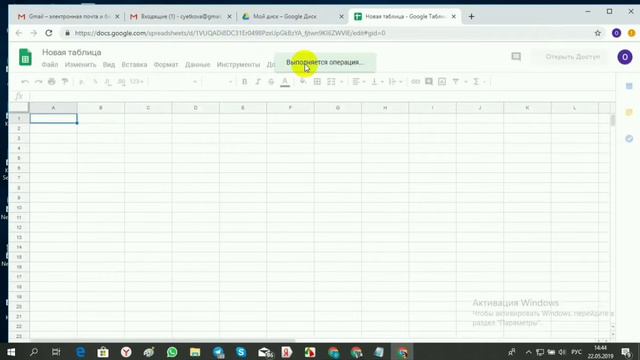Click the Новая таблица document title
The image size is (640, 360).
[x=72, y=52]
